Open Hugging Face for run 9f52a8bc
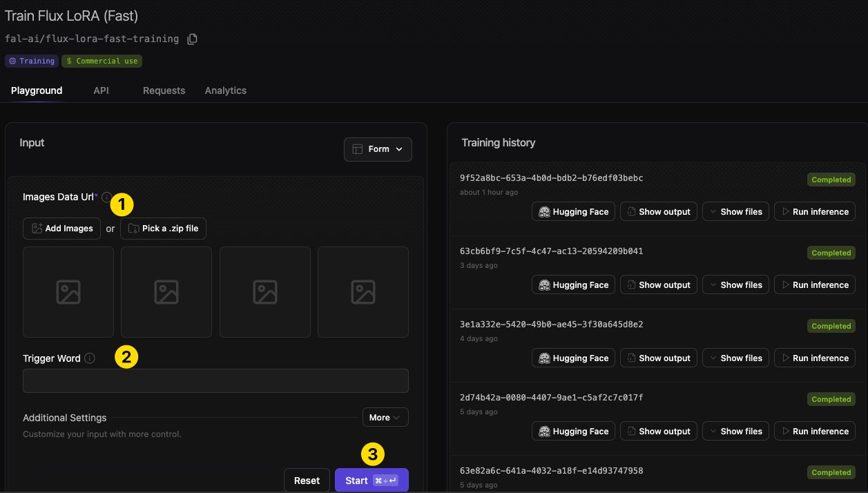Viewport: 868px width, 493px height. tap(573, 212)
